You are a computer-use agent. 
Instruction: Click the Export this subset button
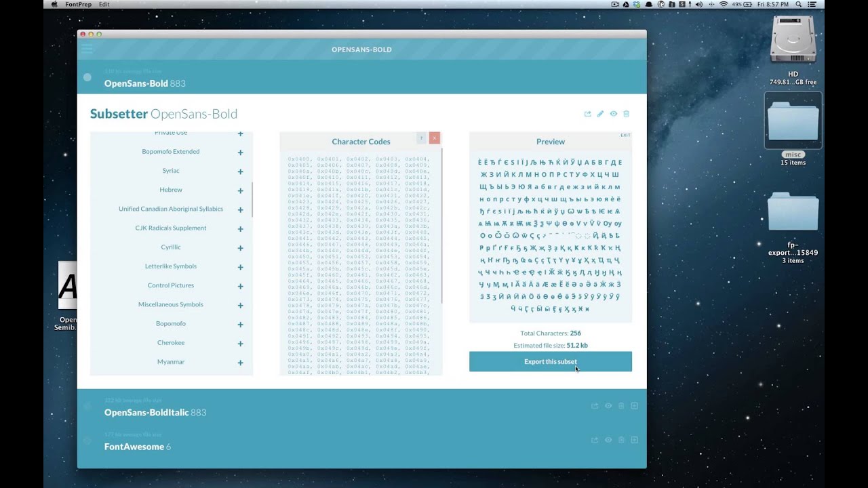(x=551, y=361)
